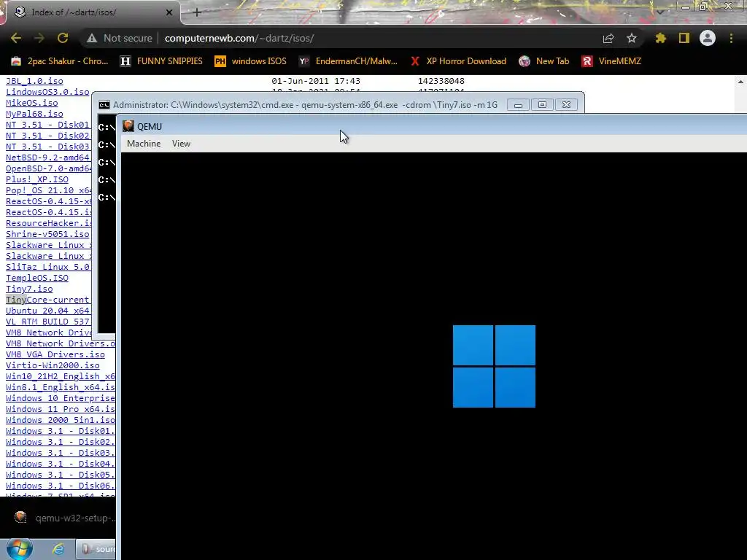Open the 2pac Shakur bookmark
747x560 pixels.
click(x=60, y=61)
